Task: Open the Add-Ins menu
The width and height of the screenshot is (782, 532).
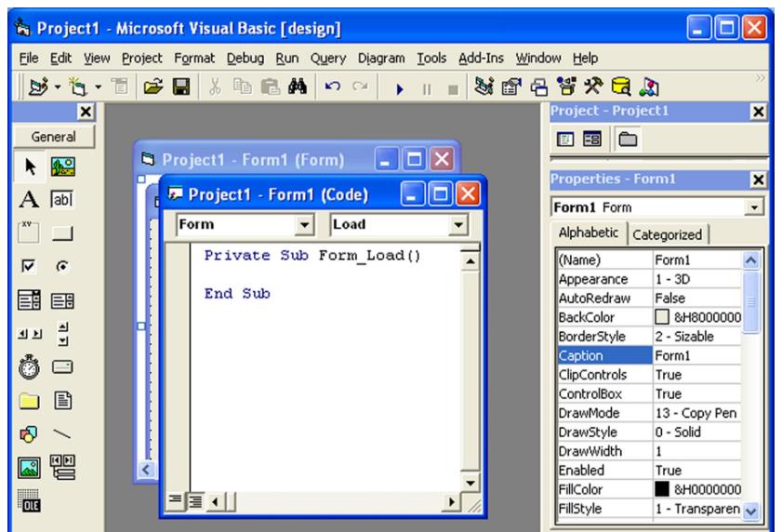Action: tap(481, 59)
